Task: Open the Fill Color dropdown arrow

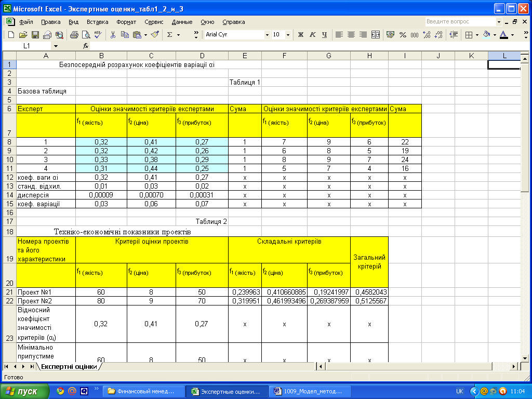Action: point(495,35)
